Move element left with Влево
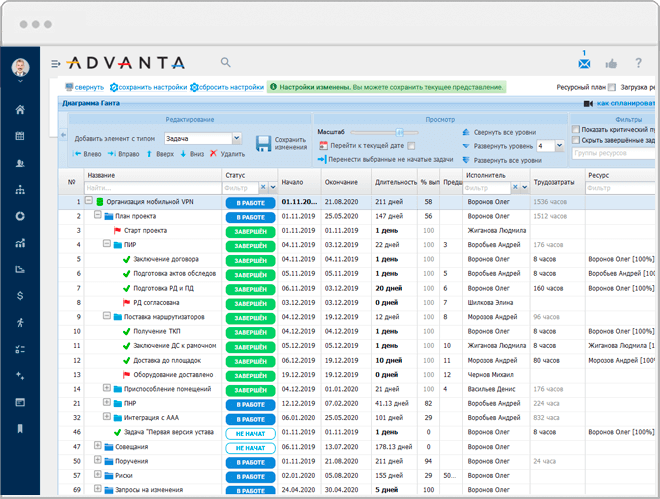Viewport: 660px width, 499px height. (x=87, y=154)
